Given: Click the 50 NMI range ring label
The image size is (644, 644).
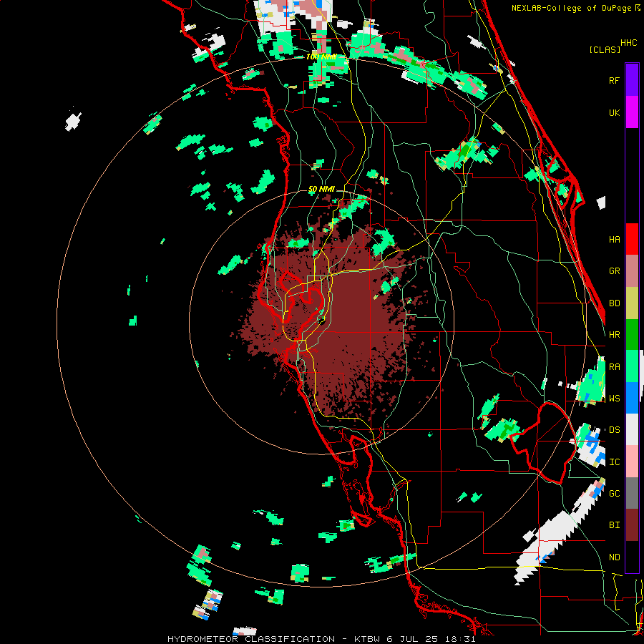Looking at the screenshot, I should click(x=321, y=189).
